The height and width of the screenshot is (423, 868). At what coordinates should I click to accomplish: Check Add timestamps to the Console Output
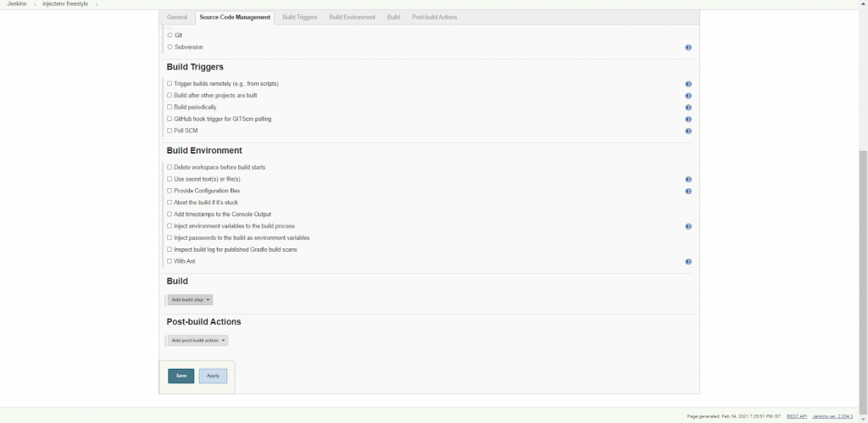click(170, 214)
